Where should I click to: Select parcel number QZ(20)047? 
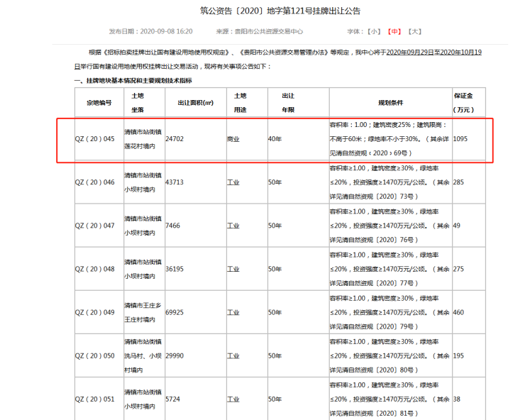tap(95, 226)
